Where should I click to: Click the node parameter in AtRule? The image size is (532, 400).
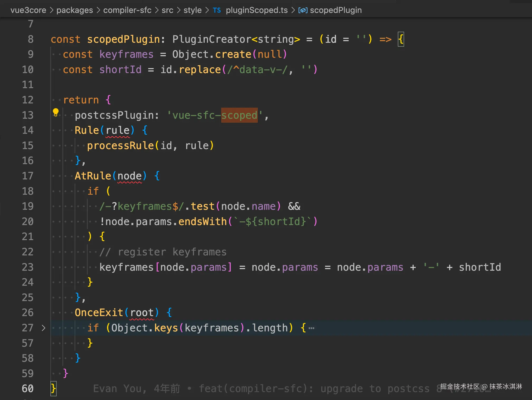129,176
